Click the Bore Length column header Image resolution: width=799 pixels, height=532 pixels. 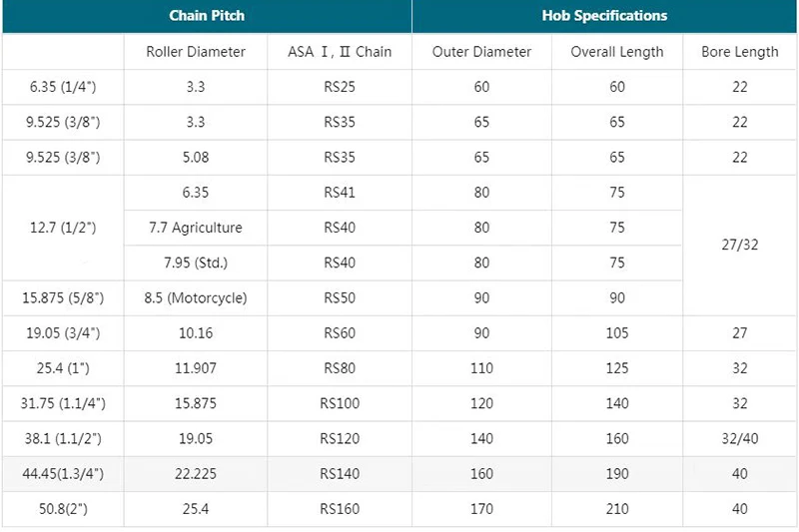739,52
